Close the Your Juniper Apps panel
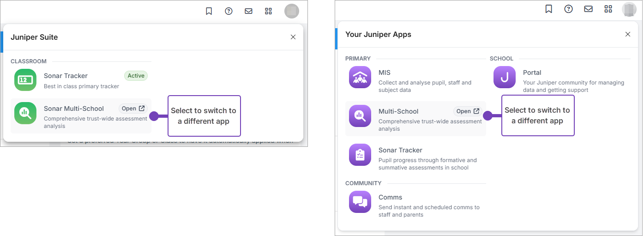 click(x=627, y=34)
